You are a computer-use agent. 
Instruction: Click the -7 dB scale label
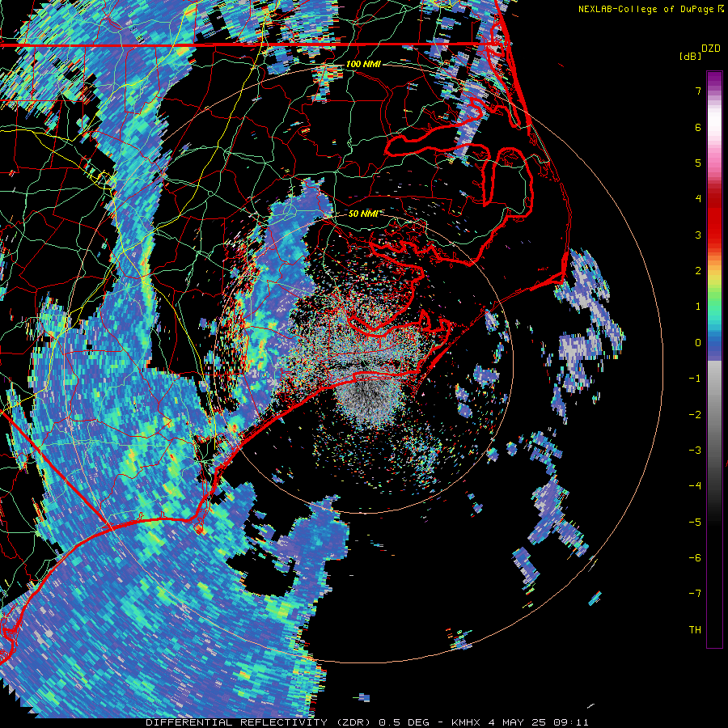[x=695, y=594]
